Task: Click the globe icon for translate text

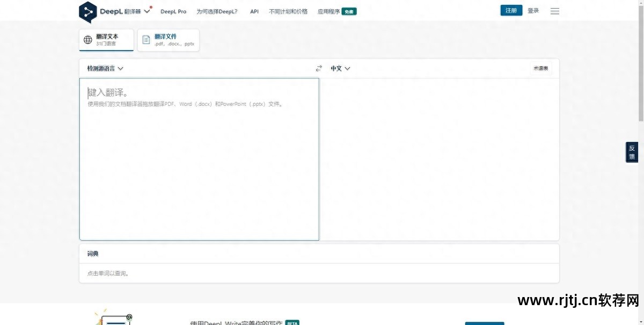Action: [x=88, y=40]
